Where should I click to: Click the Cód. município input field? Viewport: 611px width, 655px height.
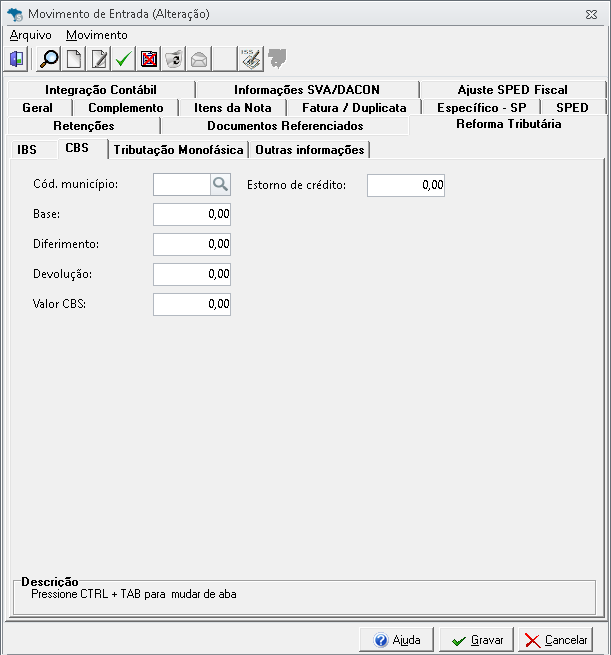182,185
